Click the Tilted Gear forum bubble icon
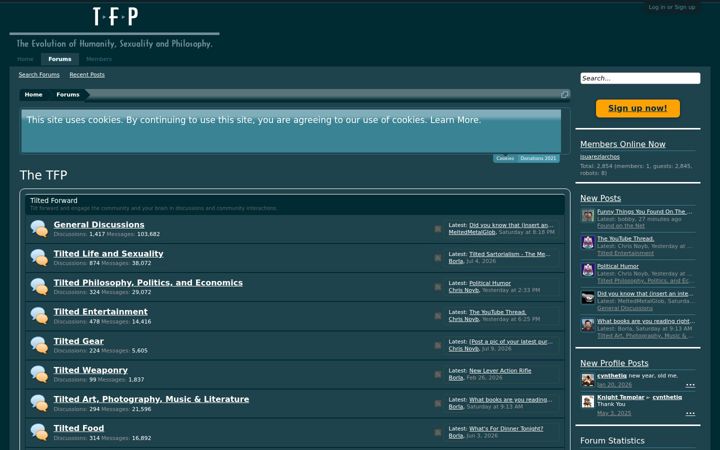 pyautogui.click(x=39, y=345)
